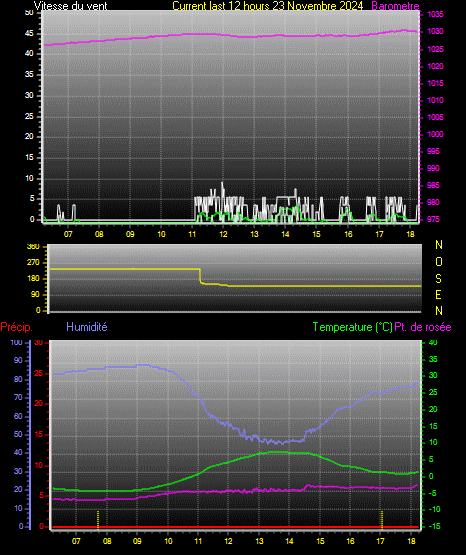Click the 'Temperature (°C)' legend label
Viewport: 466px width, 555px height.
tap(352, 327)
